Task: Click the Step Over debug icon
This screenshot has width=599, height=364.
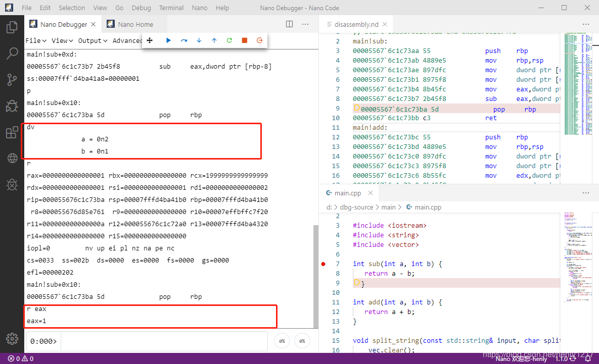Action: point(184,40)
